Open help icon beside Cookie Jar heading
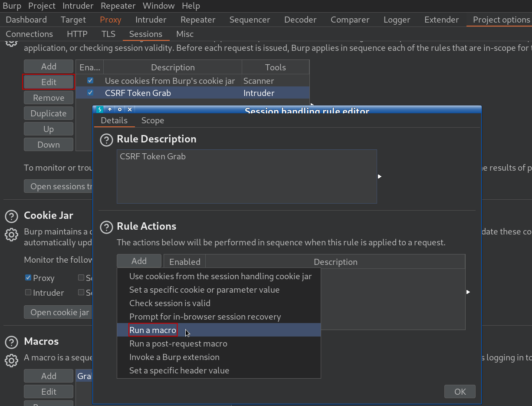 coord(11,216)
